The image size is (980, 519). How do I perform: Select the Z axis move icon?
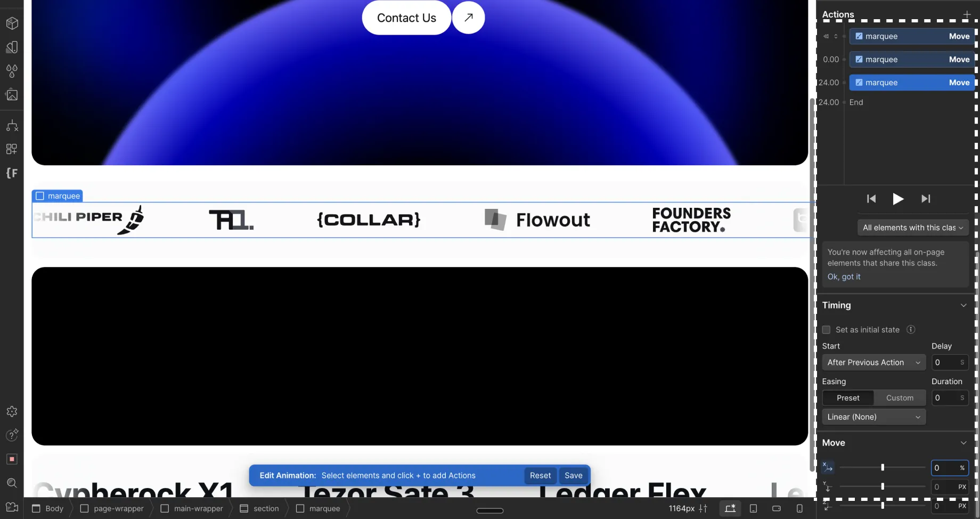827,506
